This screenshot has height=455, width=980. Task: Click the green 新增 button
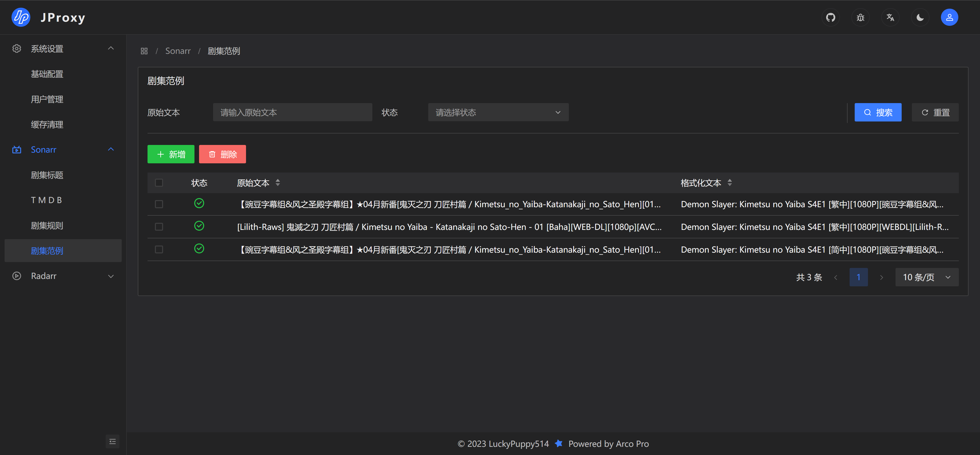click(x=171, y=154)
